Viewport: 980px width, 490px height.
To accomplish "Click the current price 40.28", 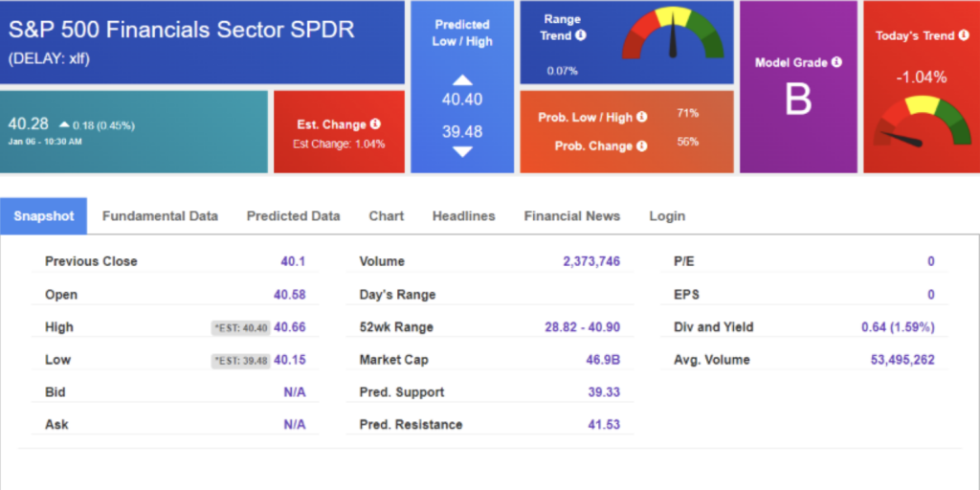I will [28, 123].
